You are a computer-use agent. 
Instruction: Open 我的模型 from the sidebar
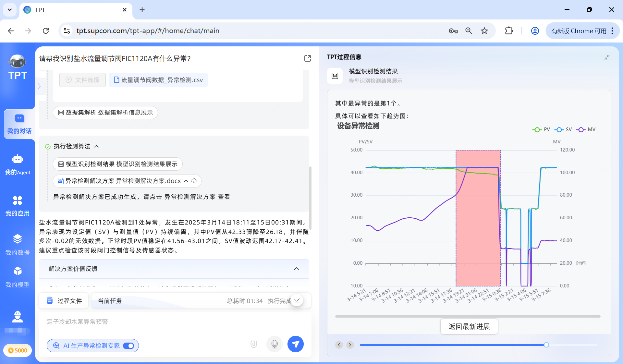18,277
